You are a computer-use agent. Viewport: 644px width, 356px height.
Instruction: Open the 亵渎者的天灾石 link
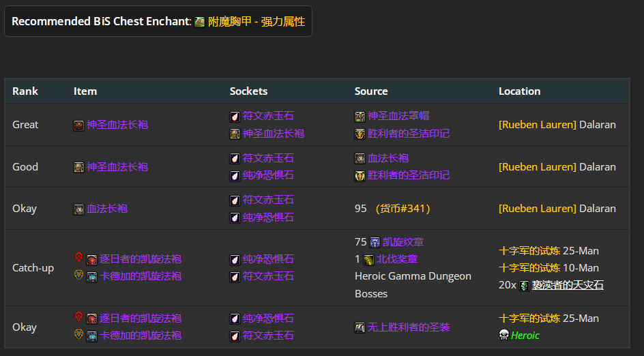[568, 285]
